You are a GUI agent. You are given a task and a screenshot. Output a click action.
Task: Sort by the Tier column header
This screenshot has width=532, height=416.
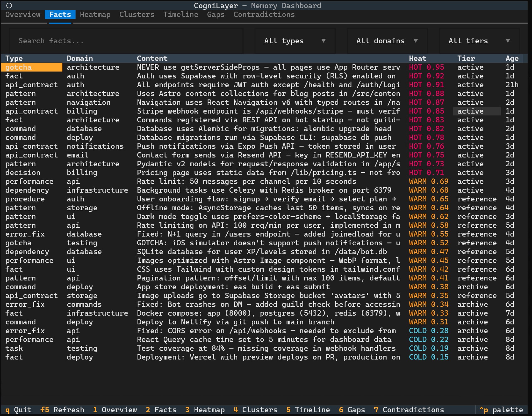point(466,58)
